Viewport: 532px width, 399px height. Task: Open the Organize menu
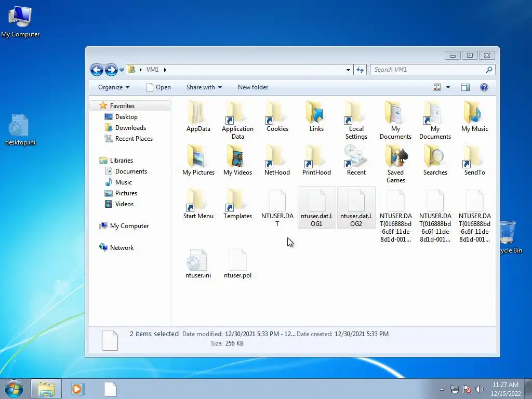point(114,87)
